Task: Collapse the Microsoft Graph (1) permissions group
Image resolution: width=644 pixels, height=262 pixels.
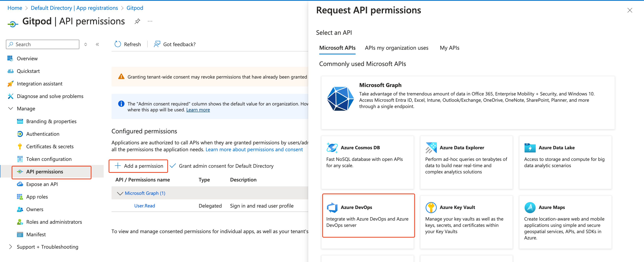Action: (120, 193)
